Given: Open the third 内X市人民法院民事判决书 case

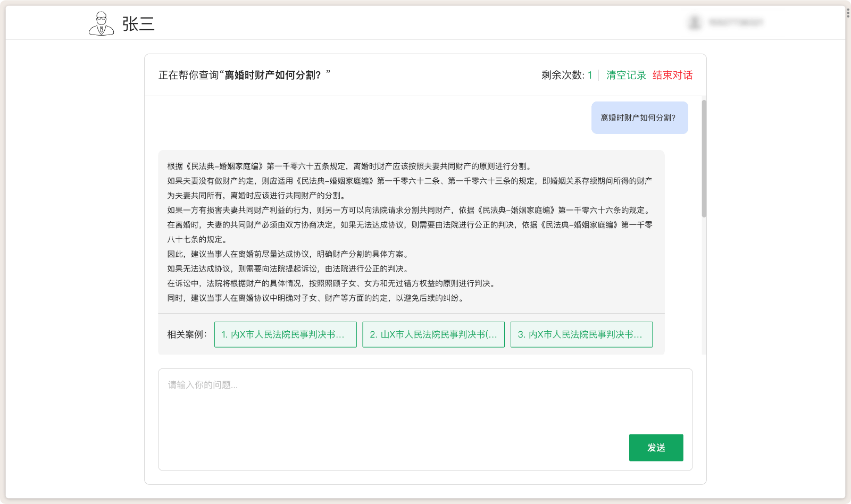Looking at the screenshot, I should 581,334.
